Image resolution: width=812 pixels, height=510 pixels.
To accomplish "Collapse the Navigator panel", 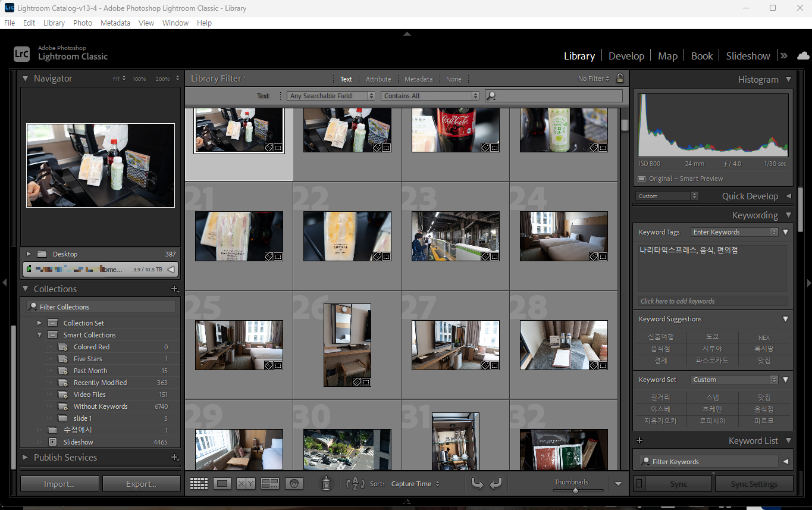I will [26, 79].
